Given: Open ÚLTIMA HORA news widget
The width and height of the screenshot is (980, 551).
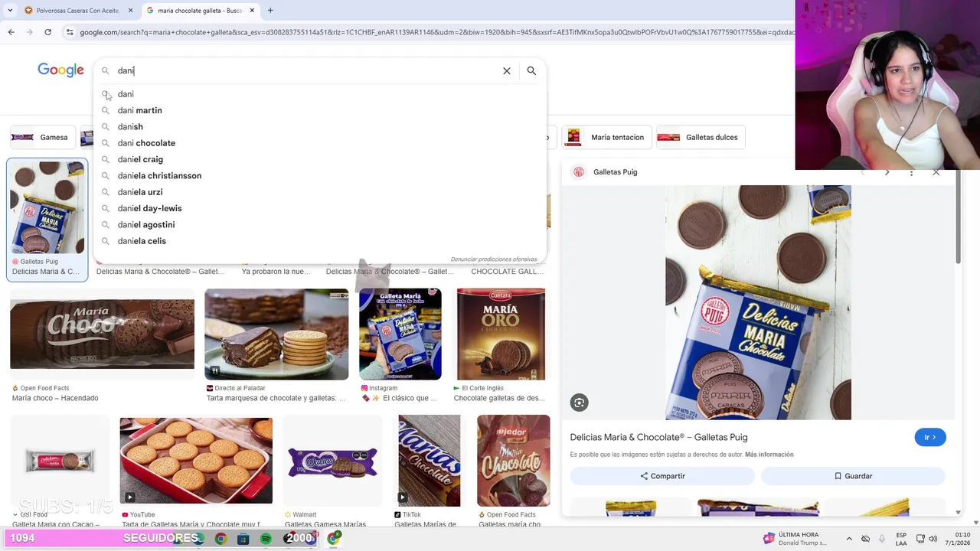Looking at the screenshot, I should click(x=795, y=539).
